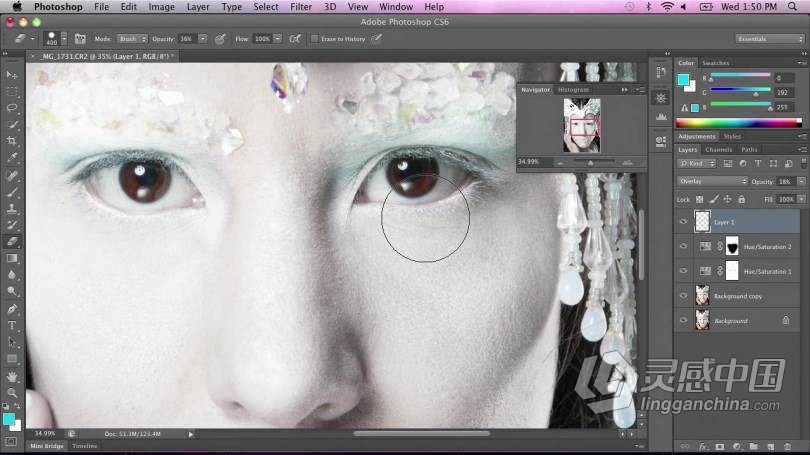
Task: Open the Image menu
Action: [x=161, y=7]
